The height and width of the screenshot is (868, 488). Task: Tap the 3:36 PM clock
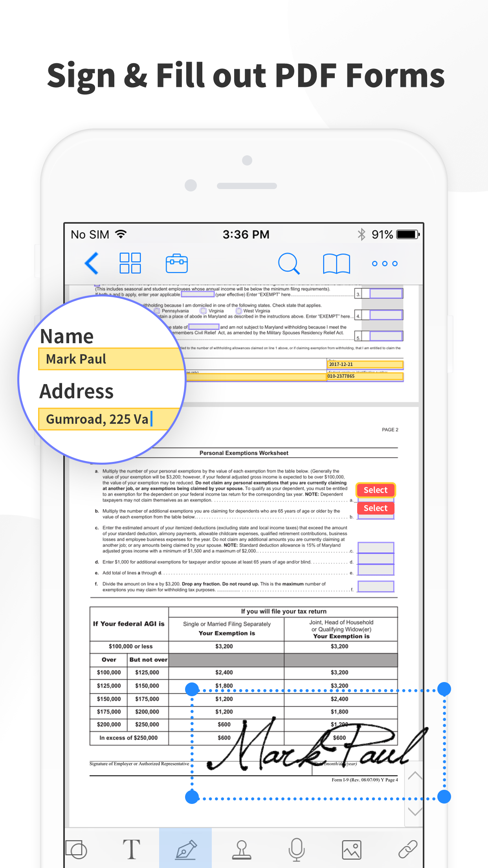click(246, 235)
